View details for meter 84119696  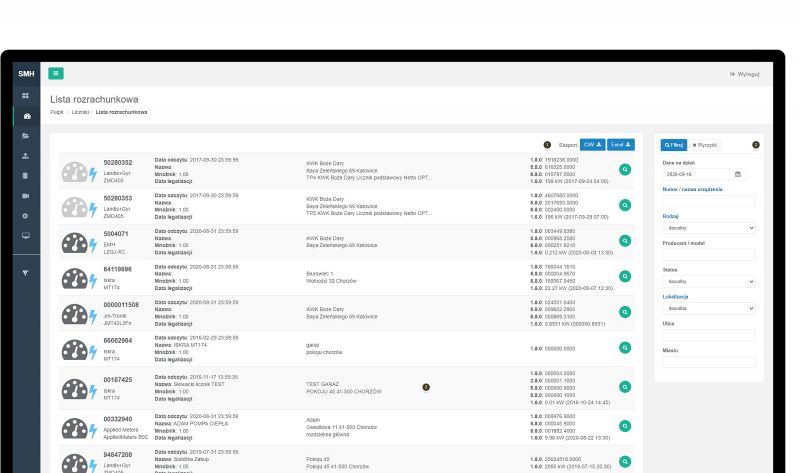(x=625, y=277)
